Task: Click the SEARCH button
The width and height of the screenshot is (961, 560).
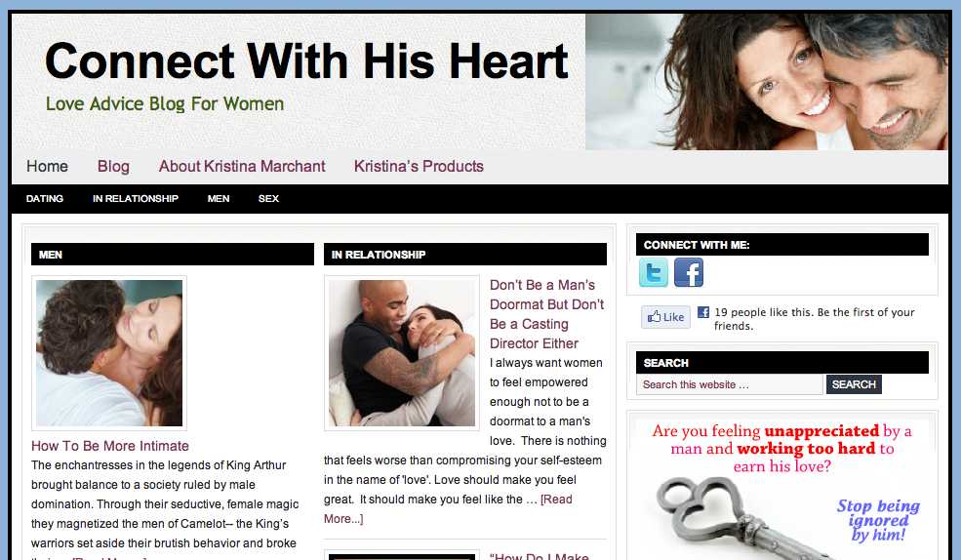Action: 854,384
